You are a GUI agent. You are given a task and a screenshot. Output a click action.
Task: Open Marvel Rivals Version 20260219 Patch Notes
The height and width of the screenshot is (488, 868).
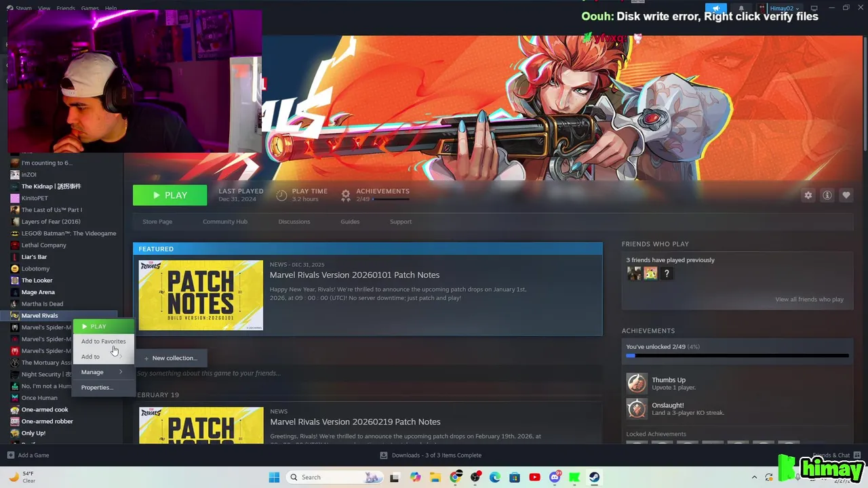[x=355, y=422]
